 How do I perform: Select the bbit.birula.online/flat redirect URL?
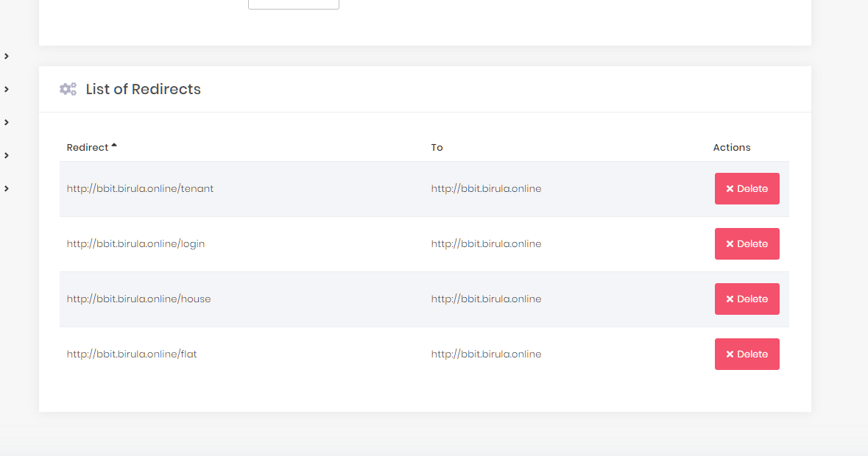(x=132, y=354)
